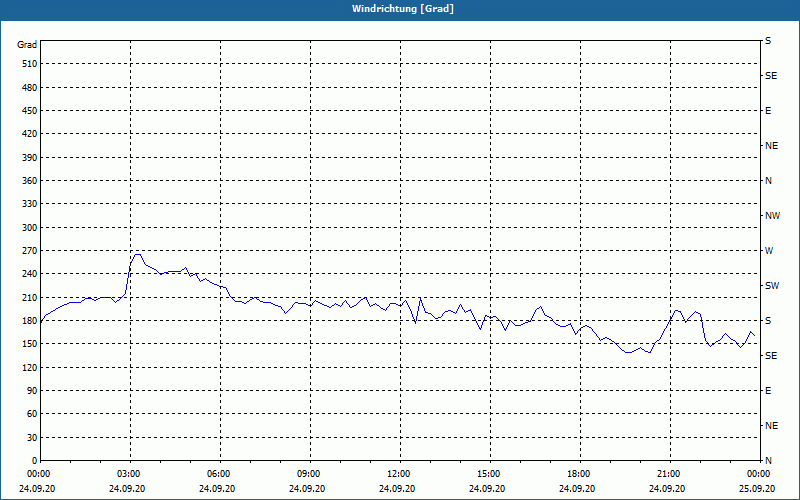Select the SE compass label beside the 480 gridline

[771, 76]
